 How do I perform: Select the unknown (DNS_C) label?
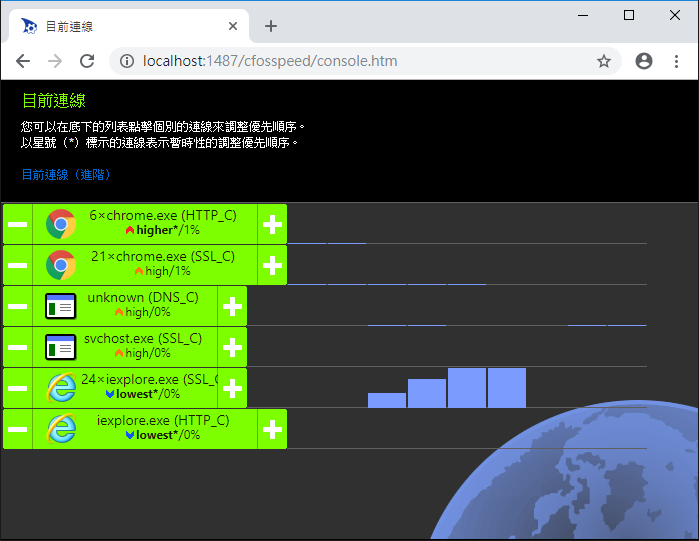pos(143,297)
